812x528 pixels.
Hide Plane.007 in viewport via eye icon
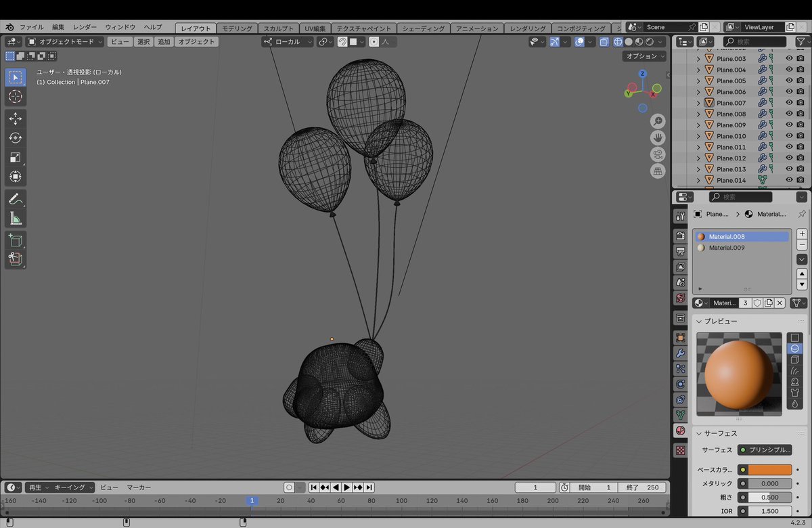coord(789,103)
